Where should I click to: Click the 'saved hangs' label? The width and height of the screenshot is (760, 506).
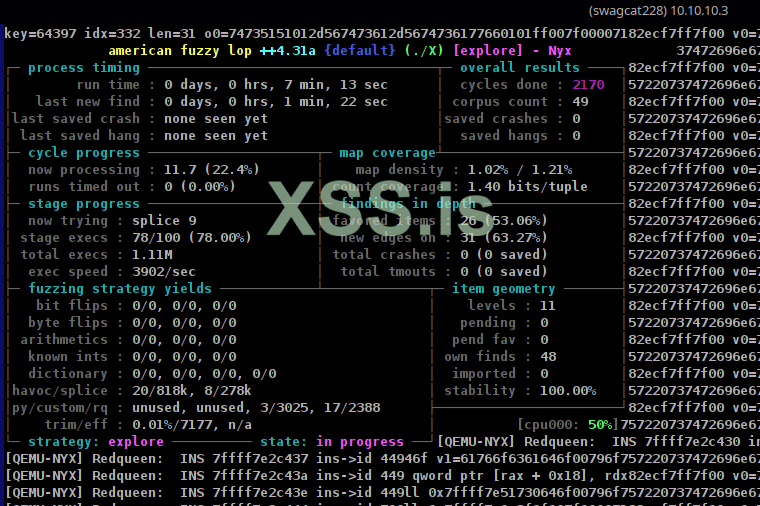pos(504,136)
